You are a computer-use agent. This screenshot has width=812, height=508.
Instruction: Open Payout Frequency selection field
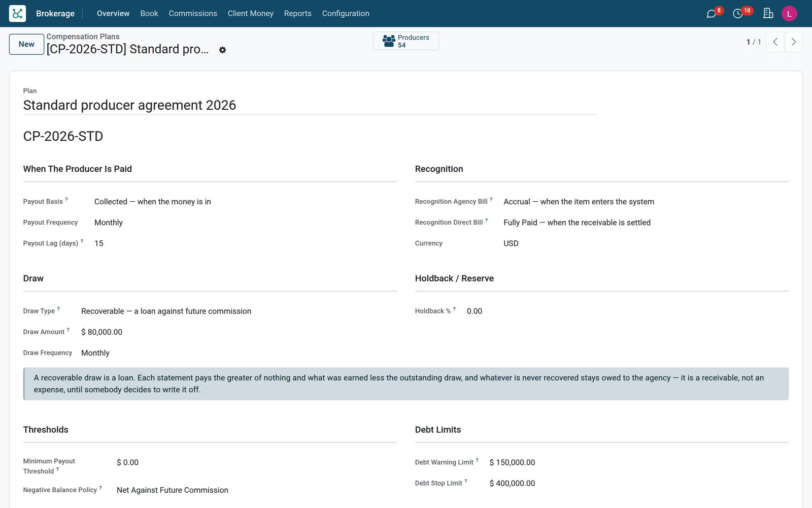coord(246,223)
